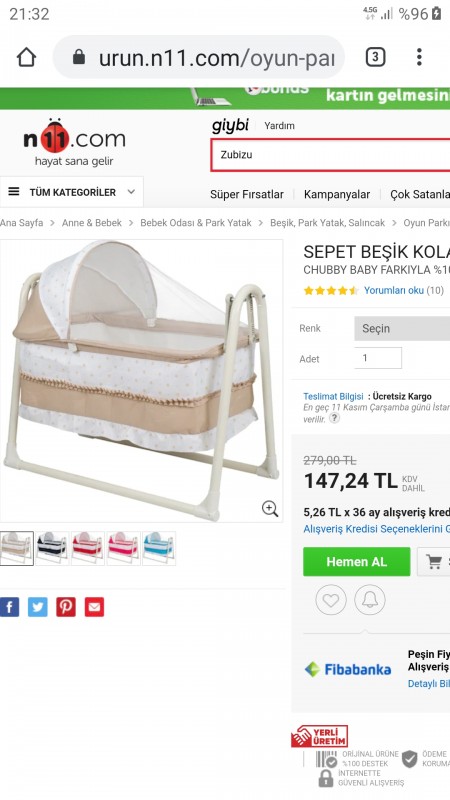
Task: Select the blue crib color thumbnail
Action: [159, 548]
